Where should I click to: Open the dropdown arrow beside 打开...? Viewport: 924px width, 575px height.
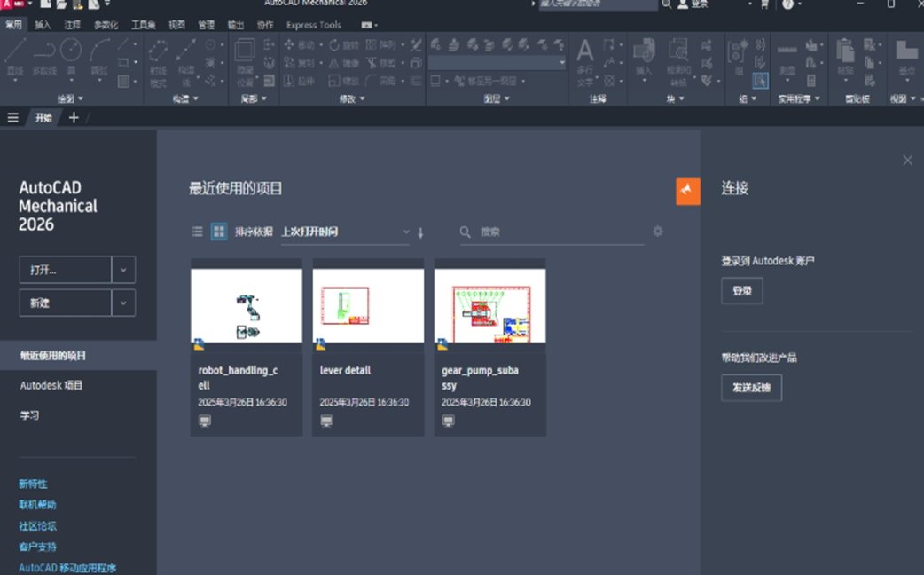[x=123, y=270]
